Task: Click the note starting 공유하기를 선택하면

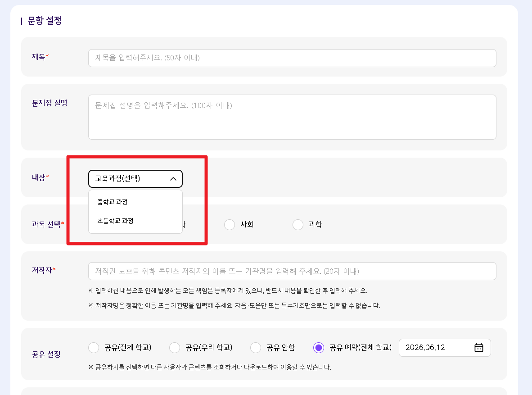Action: point(210,367)
